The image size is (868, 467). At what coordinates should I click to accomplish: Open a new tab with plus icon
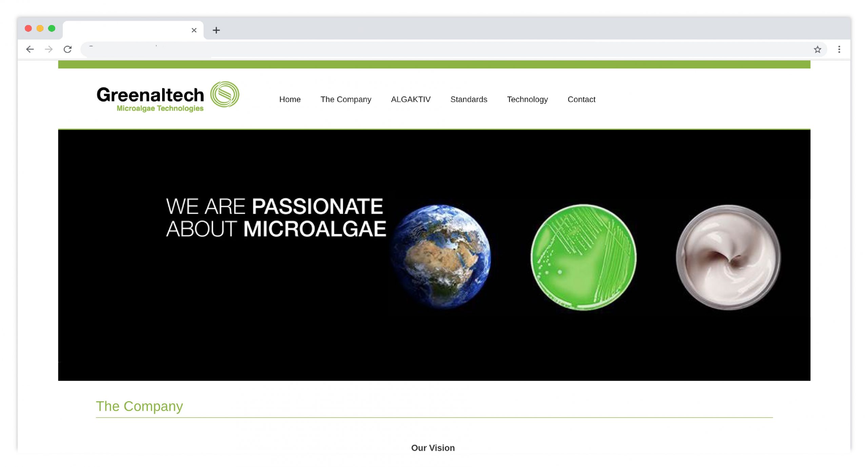click(x=216, y=30)
